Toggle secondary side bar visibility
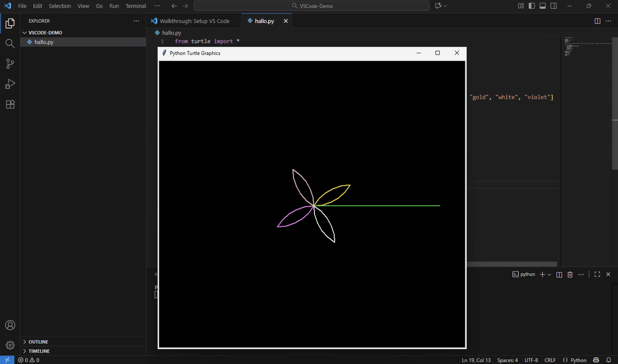618x364 pixels. [553, 6]
